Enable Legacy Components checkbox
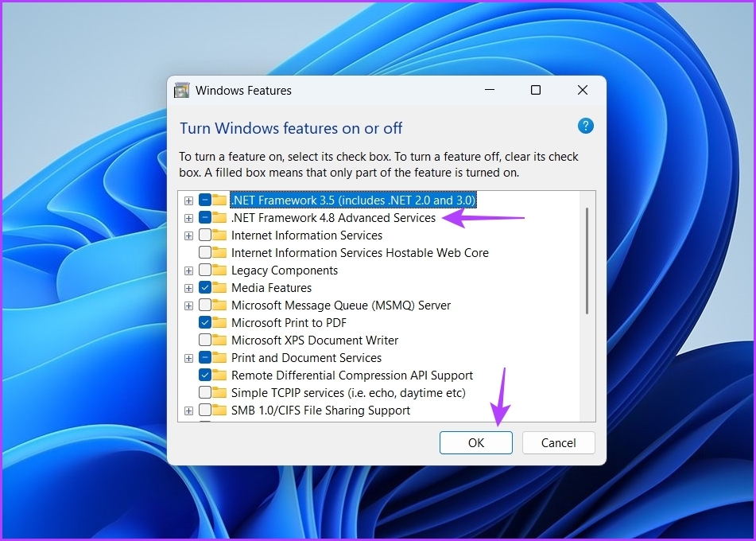This screenshot has width=756, height=541. click(x=205, y=270)
